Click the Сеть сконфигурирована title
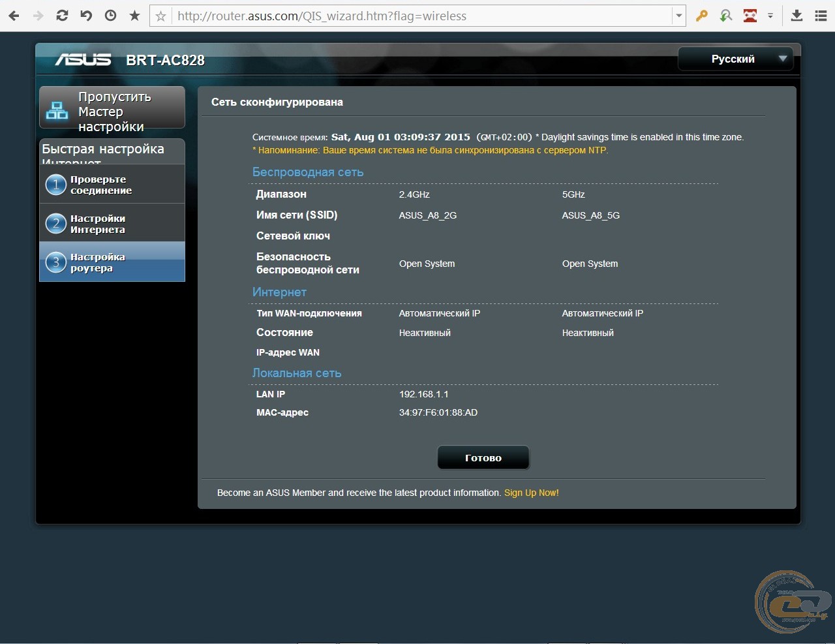This screenshot has width=835, height=644. click(277, 102)
